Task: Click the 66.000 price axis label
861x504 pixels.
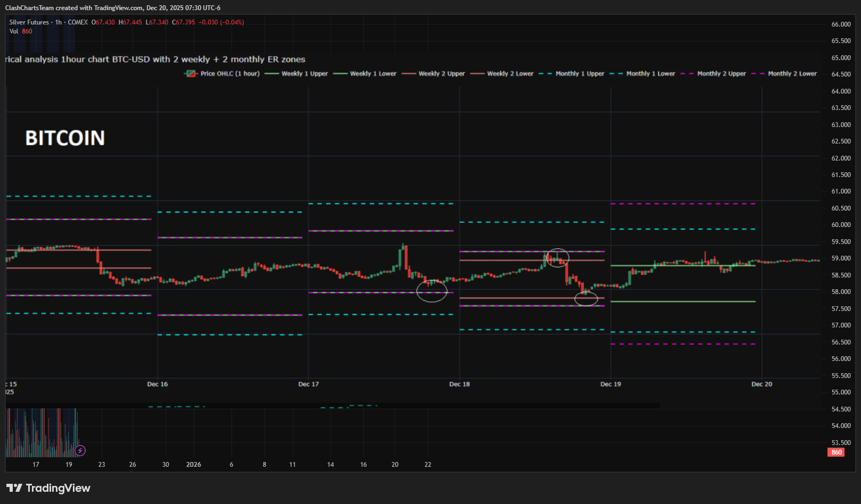Action: click(841, 24)
